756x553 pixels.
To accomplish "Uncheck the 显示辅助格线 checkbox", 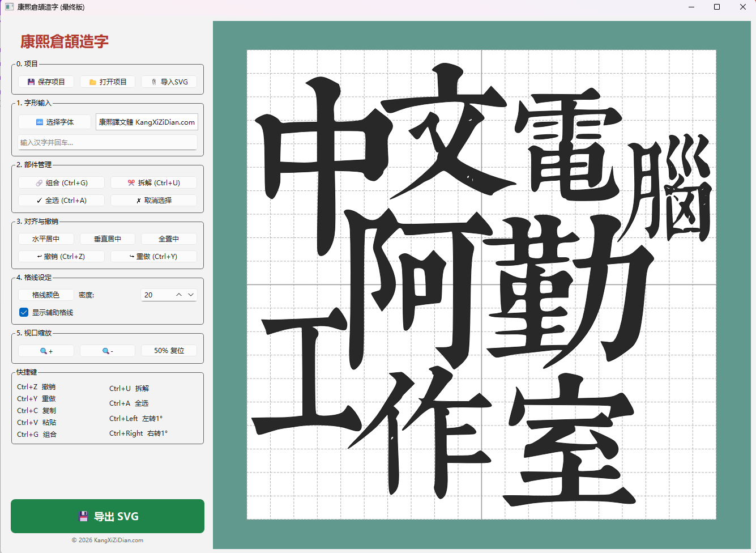I will click(x=24, y=313).
